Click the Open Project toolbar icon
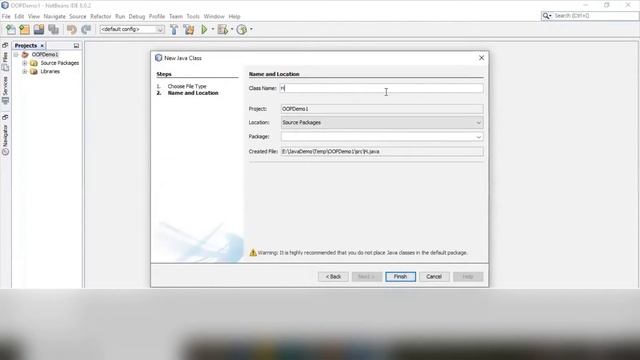The height and width of the screenshot is (360, 640). tap(39, 29)
